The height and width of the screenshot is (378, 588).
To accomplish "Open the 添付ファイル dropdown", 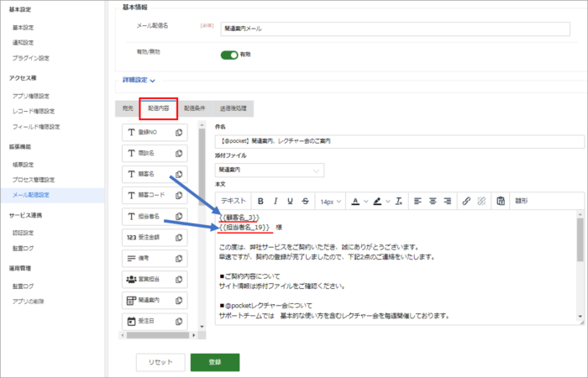I will pos(270,171).
